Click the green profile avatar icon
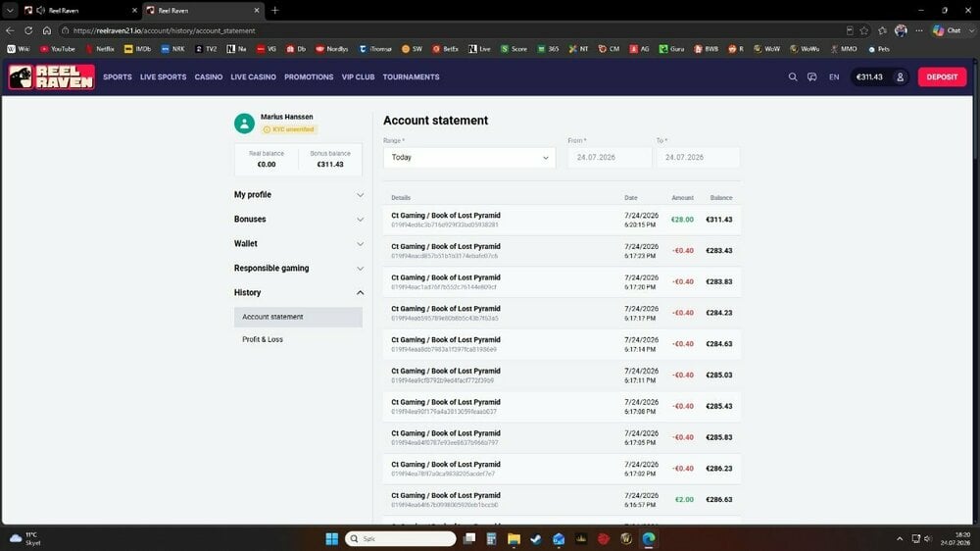This screenshot has width=980, height=551. [244, 124]
